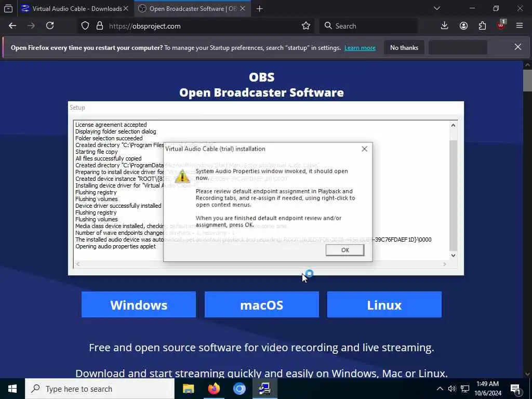532x399 pixels.
Task: Select 'Opening audio properties applet' log line
Action: click(x=115, y=246)
